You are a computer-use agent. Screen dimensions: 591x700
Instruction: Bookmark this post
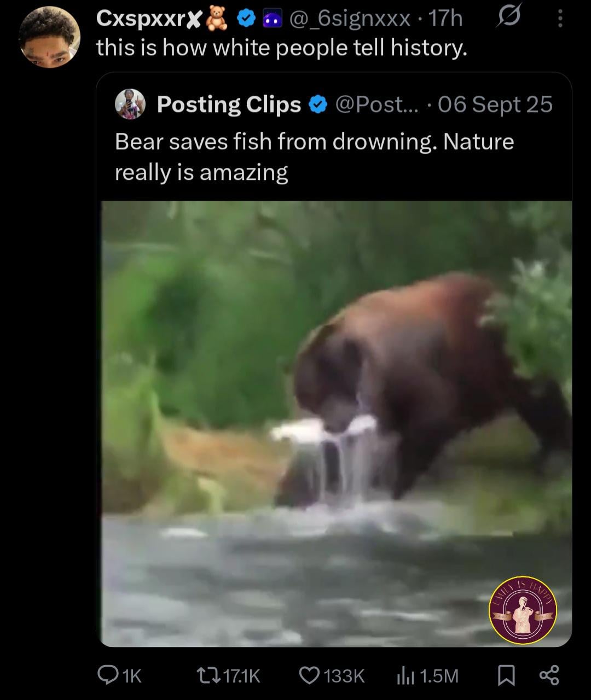pos(506,676)
